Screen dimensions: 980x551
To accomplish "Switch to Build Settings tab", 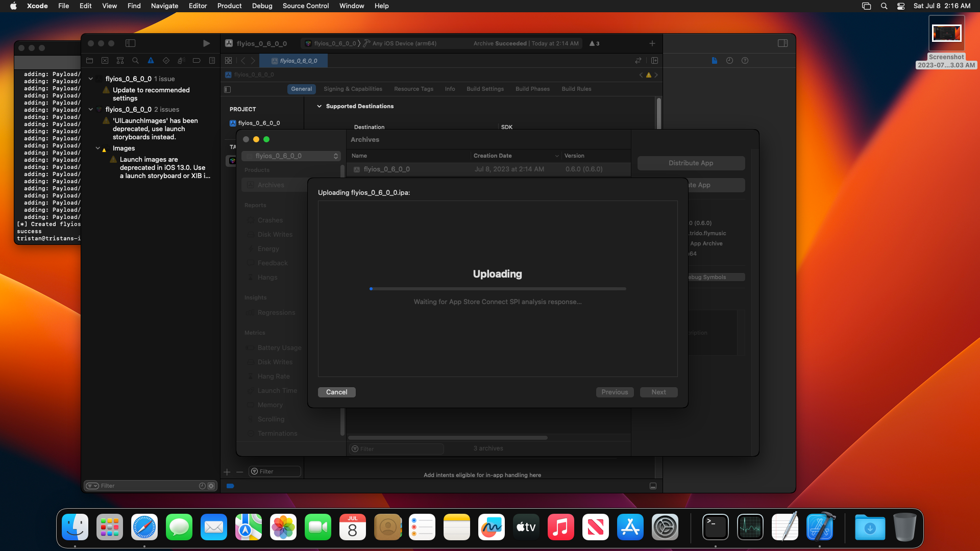I will (x=485, y=89).
